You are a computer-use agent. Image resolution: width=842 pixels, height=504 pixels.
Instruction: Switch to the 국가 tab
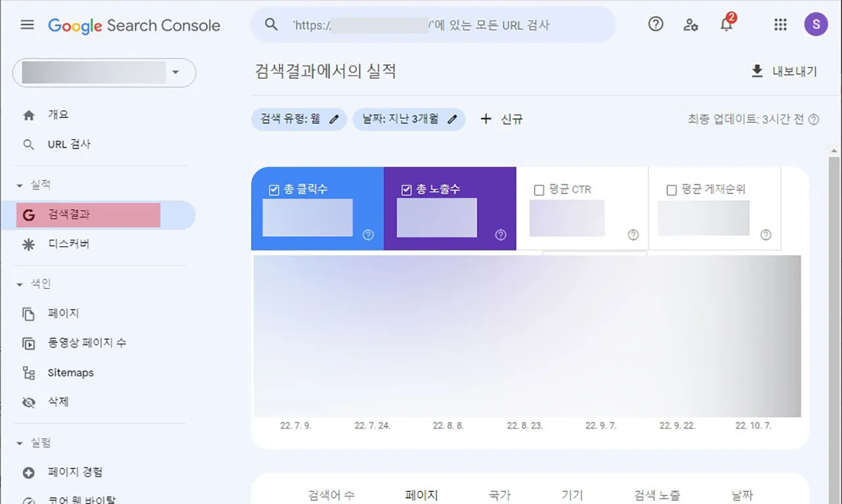[500, 495]
